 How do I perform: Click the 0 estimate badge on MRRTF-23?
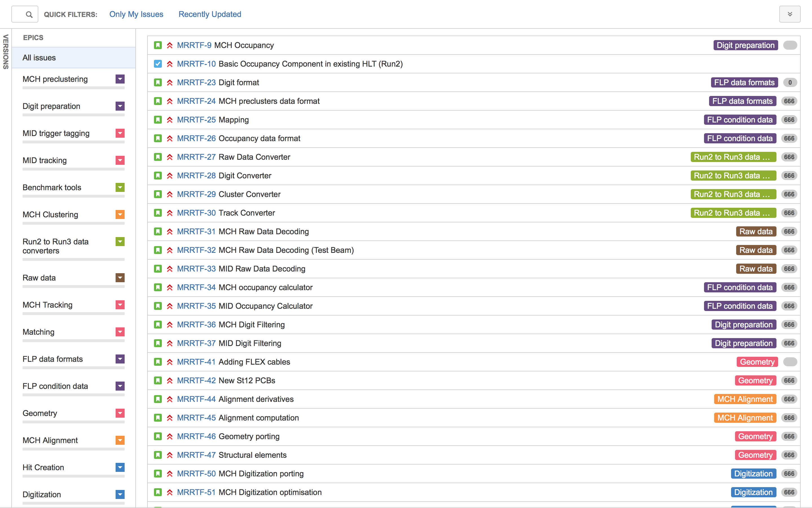click(x=790, y=82)
